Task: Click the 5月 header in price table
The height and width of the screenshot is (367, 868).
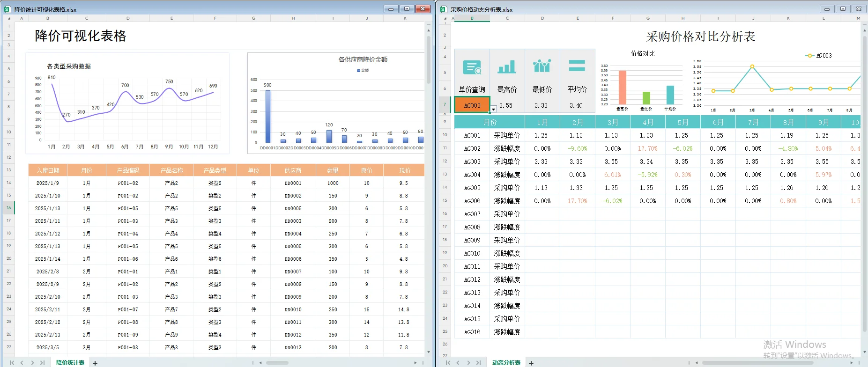Action: click(683, 122)
